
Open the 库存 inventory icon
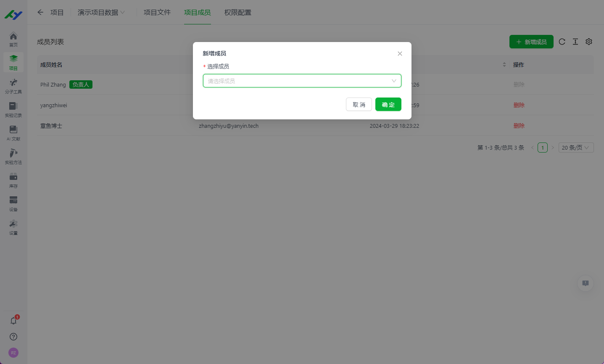click(x=13, y=180)
